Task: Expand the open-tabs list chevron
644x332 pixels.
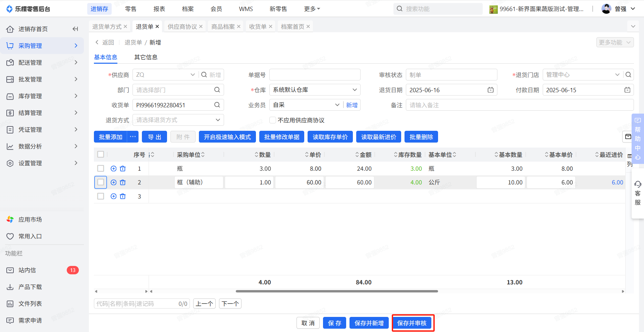Action: click(633, 26)
